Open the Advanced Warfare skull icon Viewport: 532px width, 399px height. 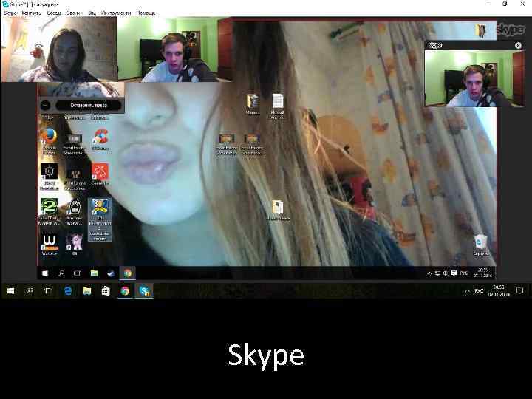pyautogui.click(x=75, y=212)
